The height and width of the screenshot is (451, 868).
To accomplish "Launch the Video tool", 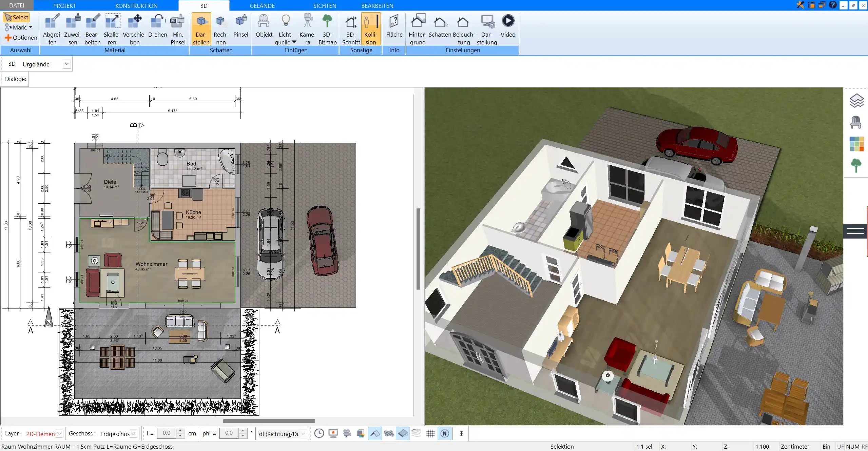I will (x=508, y=26).
